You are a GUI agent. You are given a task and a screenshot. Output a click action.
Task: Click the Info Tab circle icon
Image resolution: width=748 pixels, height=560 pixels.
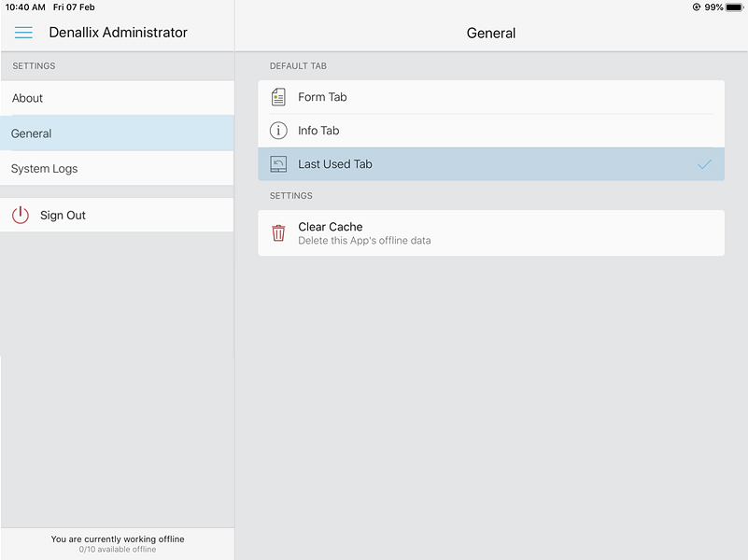pos(278,131)
